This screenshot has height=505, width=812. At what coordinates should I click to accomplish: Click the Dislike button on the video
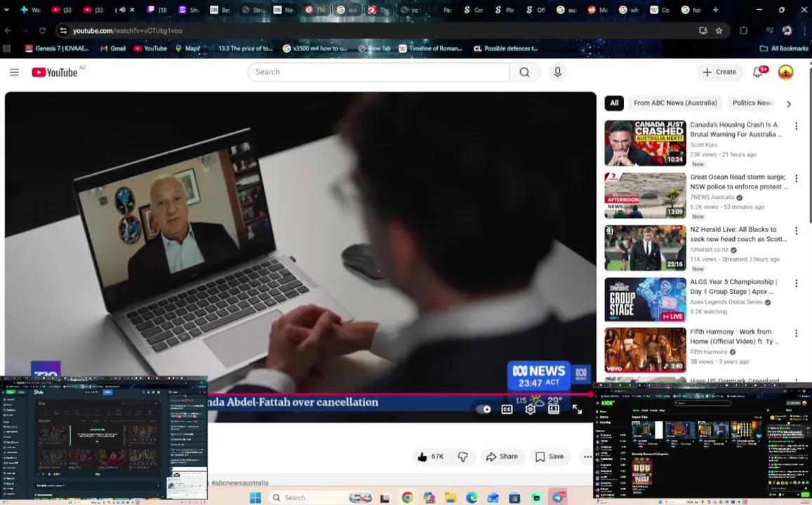(462, 456)
